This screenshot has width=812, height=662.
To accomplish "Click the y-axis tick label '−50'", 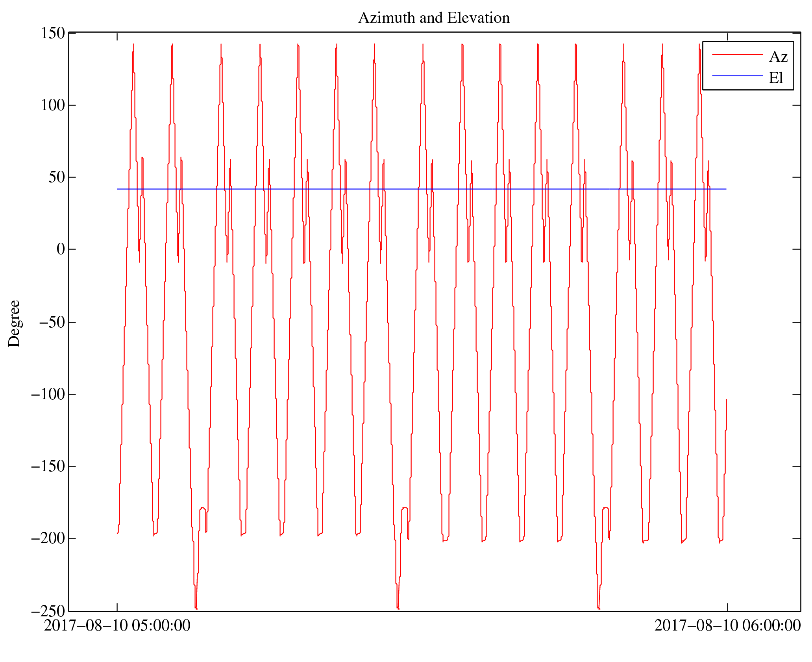I will [x=52, y=322].
